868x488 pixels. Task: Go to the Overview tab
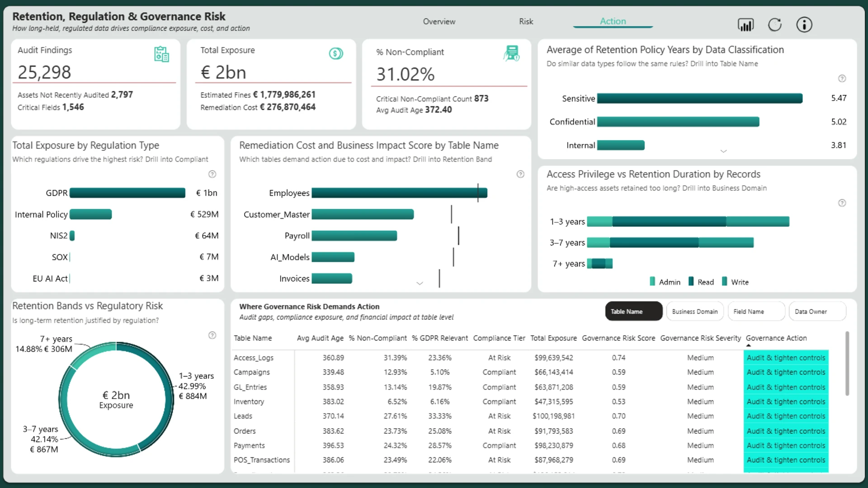[439, 21]
